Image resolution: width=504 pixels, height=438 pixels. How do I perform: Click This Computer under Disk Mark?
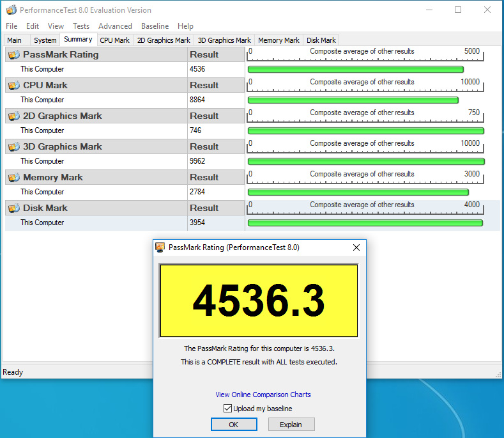(42, 223)
